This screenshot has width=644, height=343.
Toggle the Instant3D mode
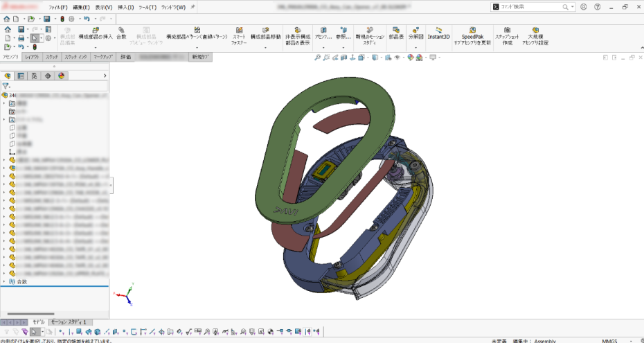click(x=438, y=34)
